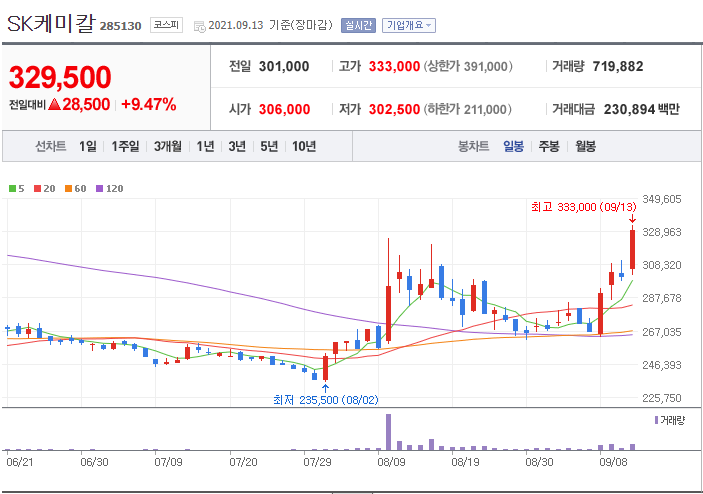Viewport: 703px width, 494px height.
Task: Click the 267,035 price axis label
Action: 662,332
